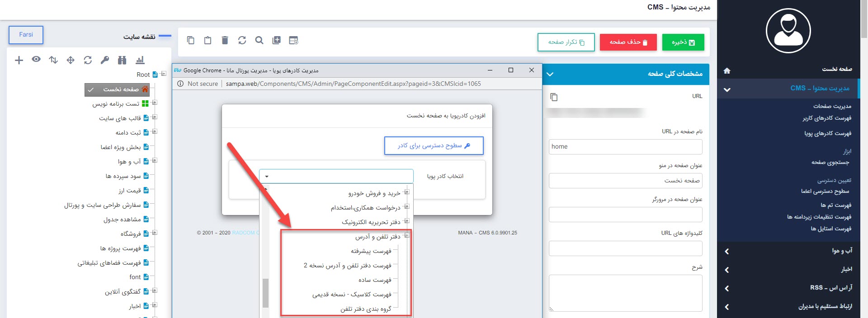Click the binoculars icon in the sitemap toolbar

click(x=122, y=60)
